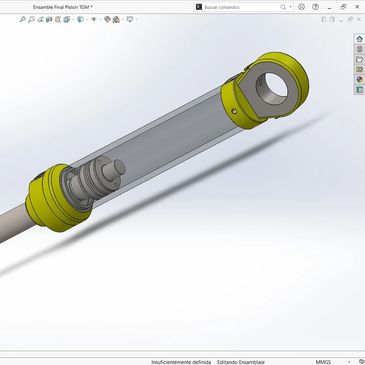Click into the Buscar comandos search field
This screenshot has width=365, height=365.
pyautogui.click(x=241, y=7)
